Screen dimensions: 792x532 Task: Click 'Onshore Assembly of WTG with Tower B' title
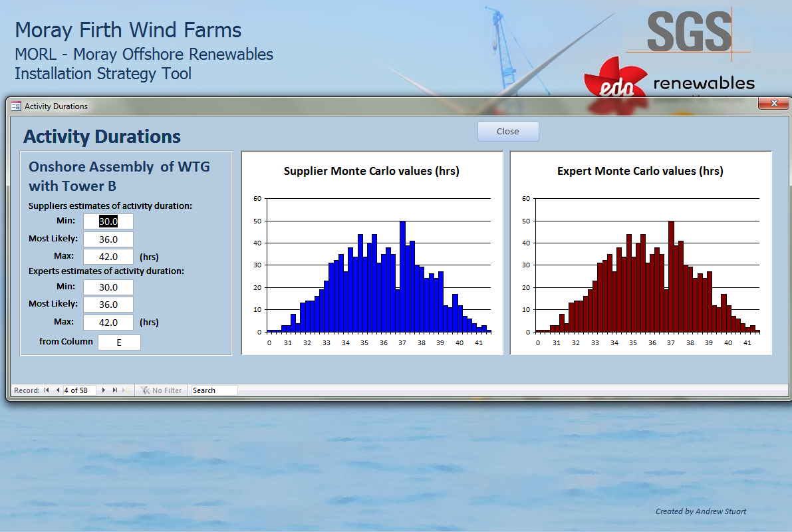[x=119, y=176]
